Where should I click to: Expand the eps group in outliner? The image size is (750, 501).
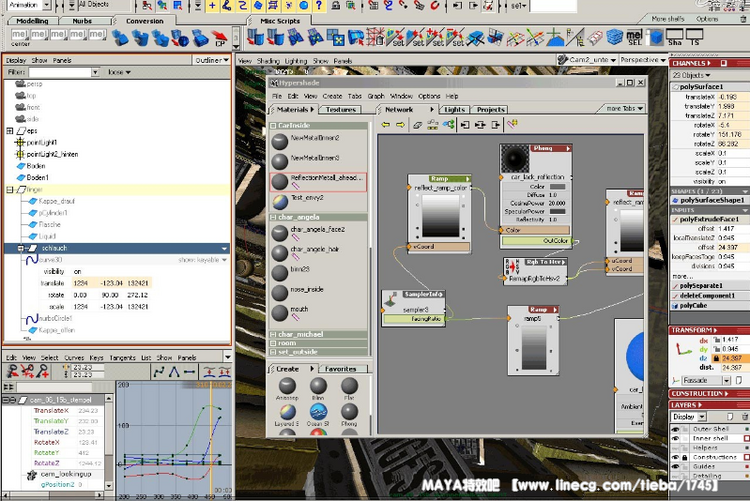(10, 131)
